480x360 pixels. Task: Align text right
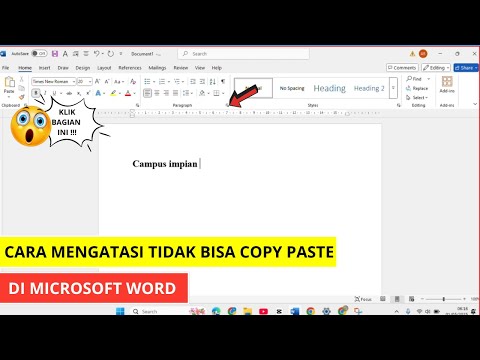tap(166, 93)
